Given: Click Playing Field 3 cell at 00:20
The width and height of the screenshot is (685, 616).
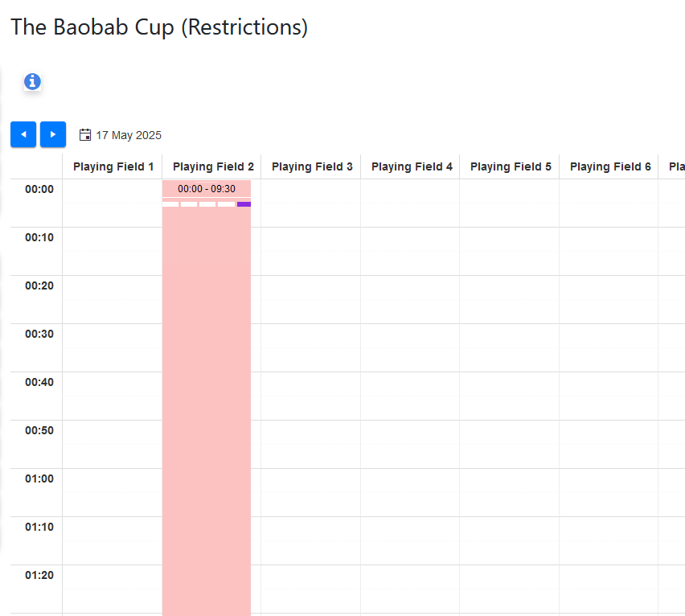Looking at the screenshot, I should 310,299.
